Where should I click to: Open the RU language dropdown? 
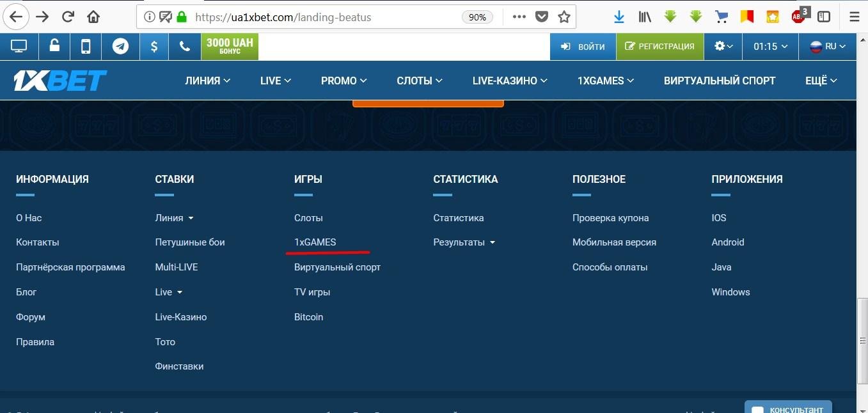click(828, 47)
